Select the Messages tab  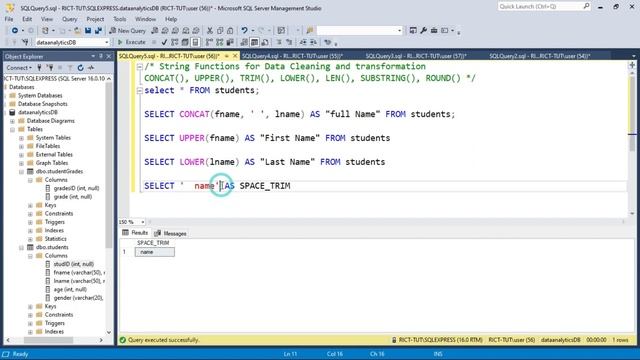[x=170, y=233]
